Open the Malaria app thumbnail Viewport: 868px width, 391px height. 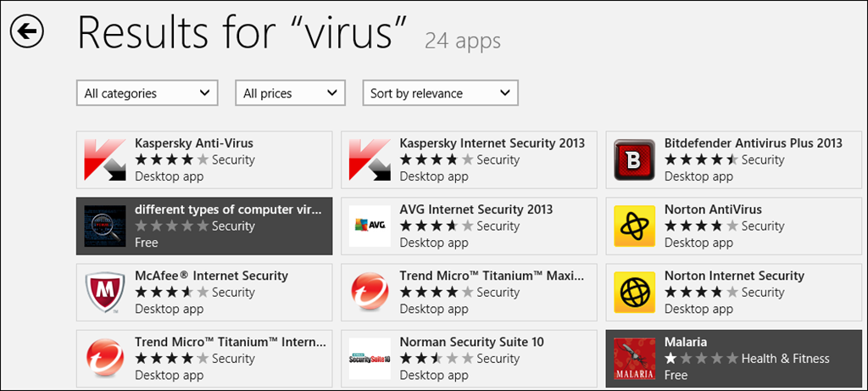tap(635, 359)
